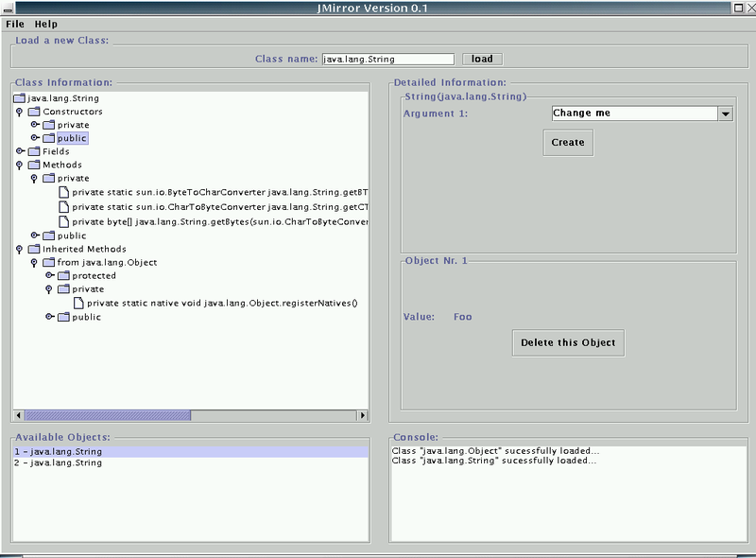Click the Methods folder icon
This screenshot has height=558, width=756.
coord(34,166)
